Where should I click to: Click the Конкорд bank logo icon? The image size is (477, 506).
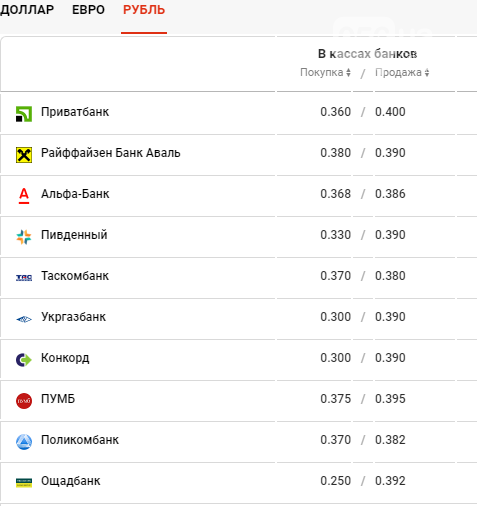(24, 360)
